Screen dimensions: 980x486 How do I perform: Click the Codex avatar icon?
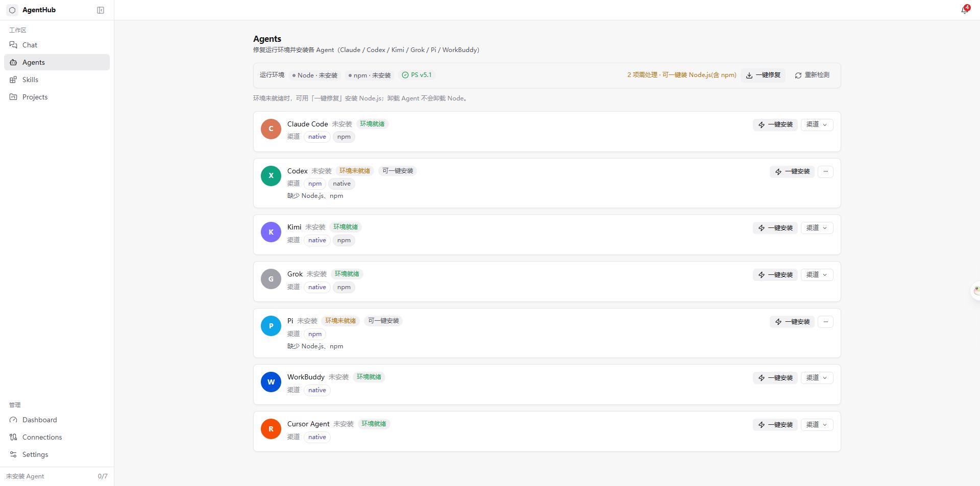pos(271,176)
